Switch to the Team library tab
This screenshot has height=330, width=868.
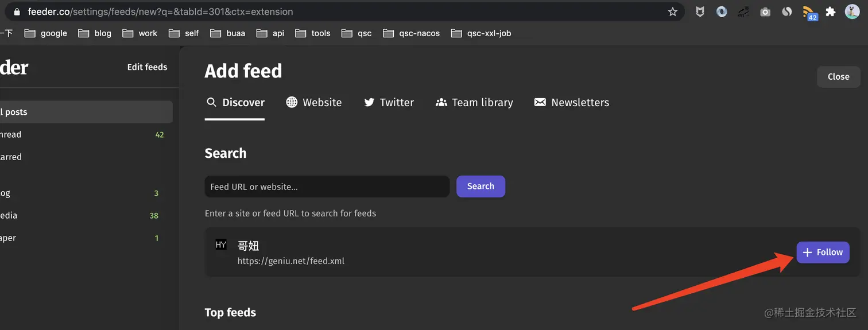(x=474, y=103)
